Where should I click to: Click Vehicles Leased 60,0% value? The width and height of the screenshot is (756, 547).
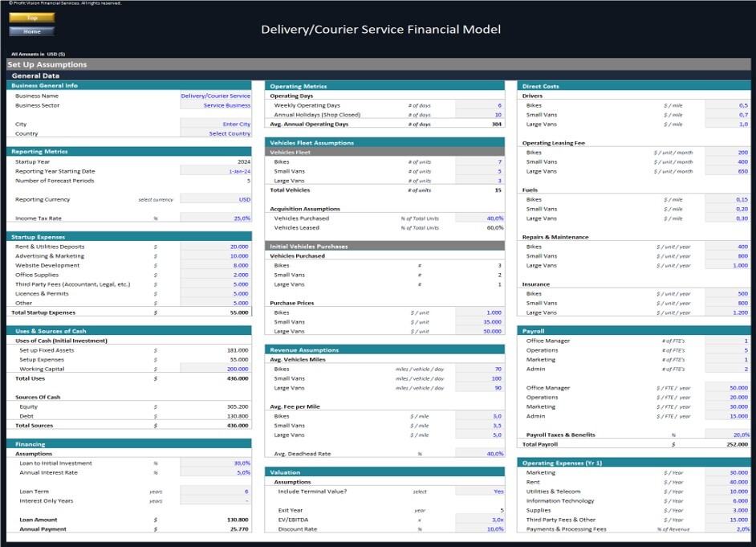[495, 227]
